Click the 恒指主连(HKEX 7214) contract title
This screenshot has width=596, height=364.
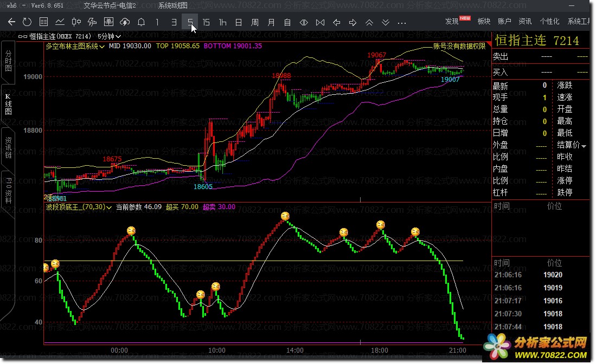tap(60, 36)
